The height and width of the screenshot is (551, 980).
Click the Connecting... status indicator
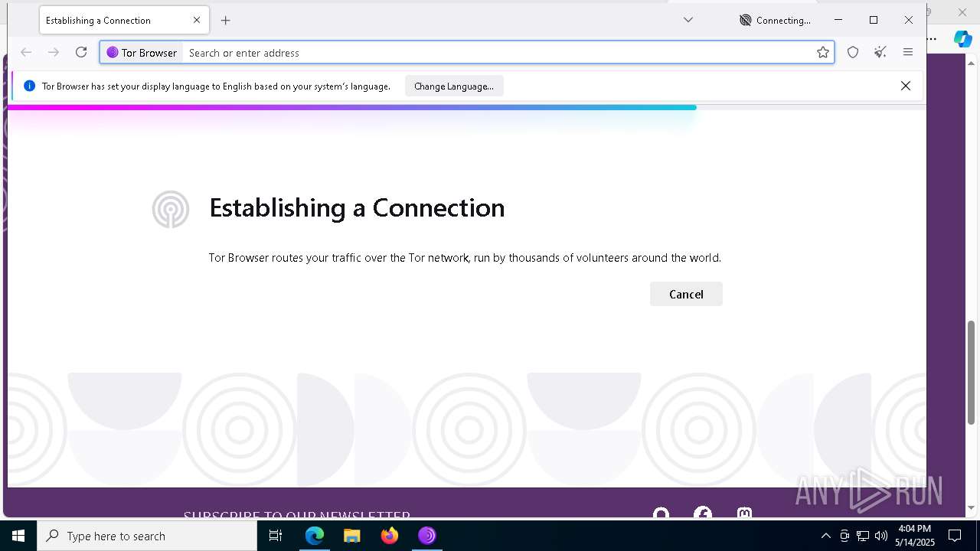[x=775, y=21]
